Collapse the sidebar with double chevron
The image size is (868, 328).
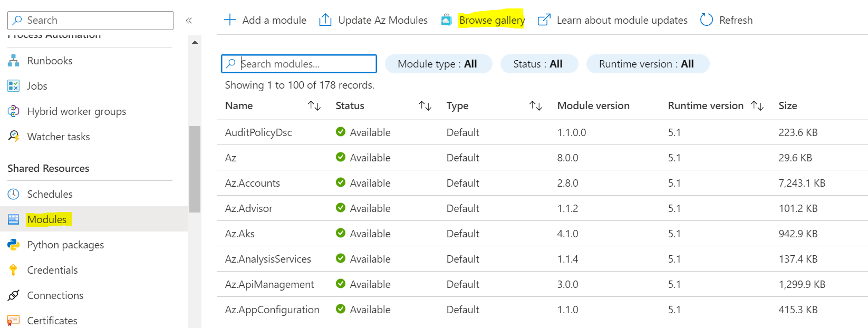pyautogui.click(x=189, y=21)
